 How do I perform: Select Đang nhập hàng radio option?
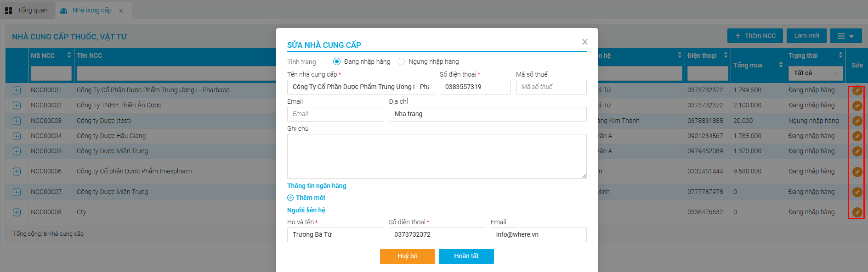click(337, 61)
